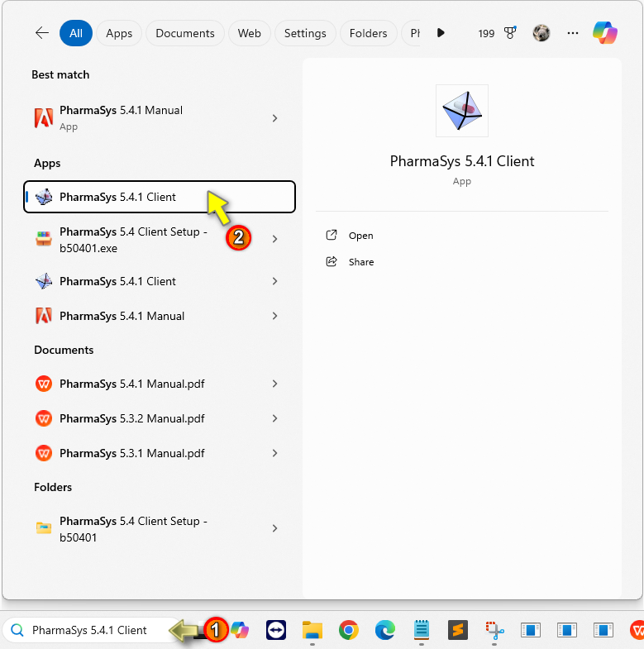Click the Share icon in details pane

coord(332,261)
